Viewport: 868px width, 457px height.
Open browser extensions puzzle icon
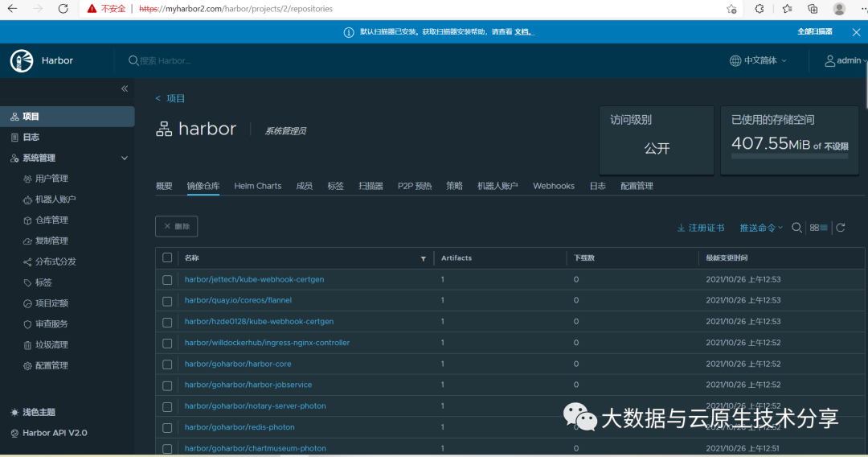pos(759,9)
